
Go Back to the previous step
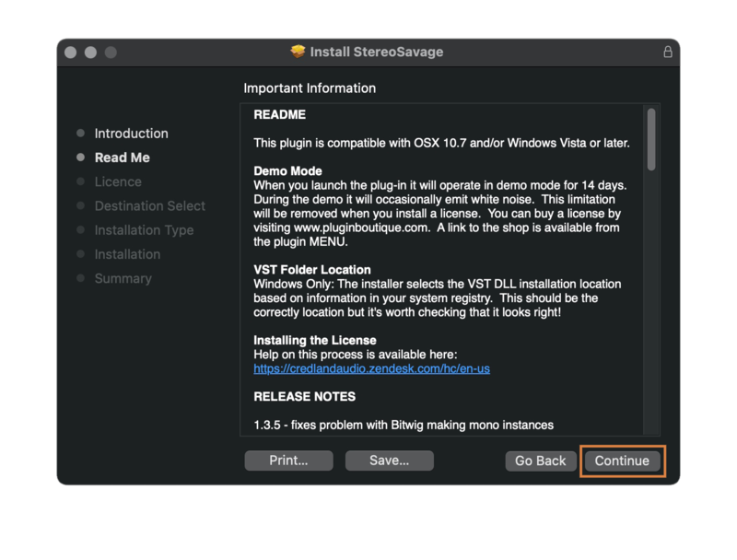point(541,461)
